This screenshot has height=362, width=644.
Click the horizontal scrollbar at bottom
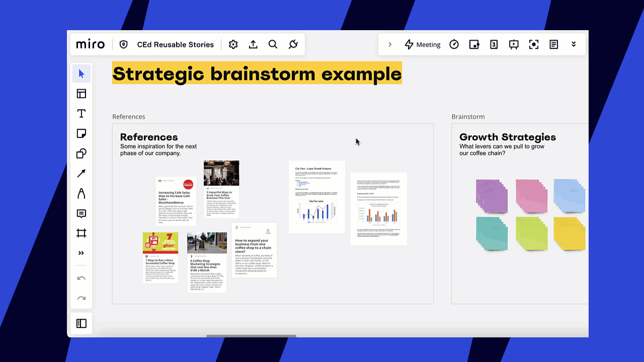tap(251, 336)
